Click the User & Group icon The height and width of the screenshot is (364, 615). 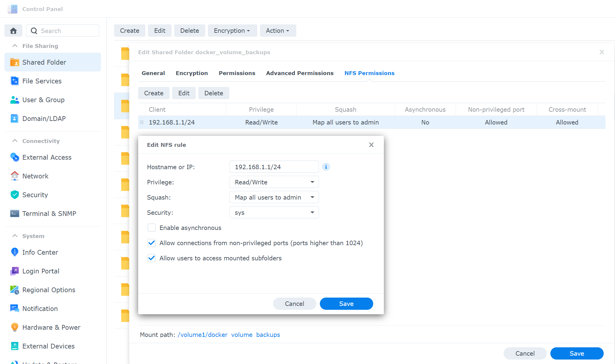click(x=15, y=100)
